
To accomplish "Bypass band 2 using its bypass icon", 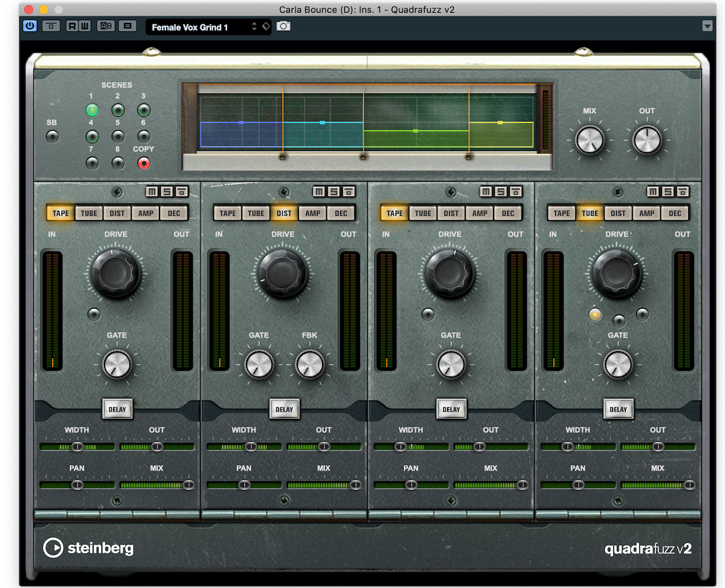I will coord(349,192).
